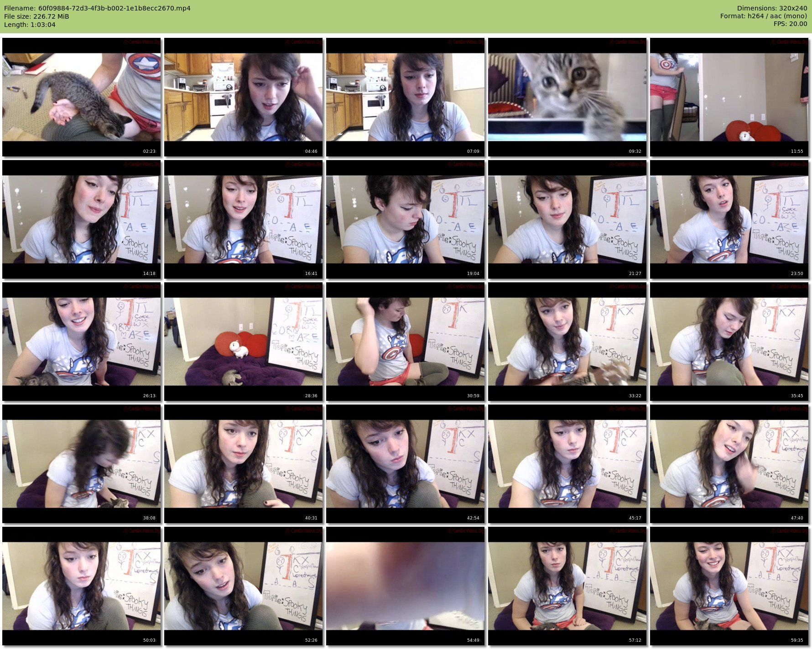Screen dimensions: 812x649
Task: Click the 'File size: 226.72 MiB' text
Action: coord(36,16)
